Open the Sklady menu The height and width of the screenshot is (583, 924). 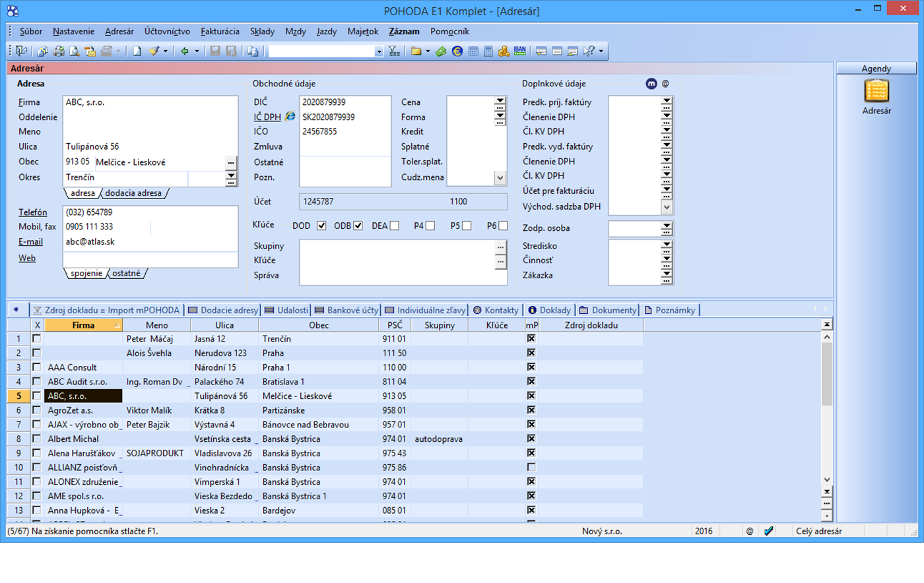click(262, 31)
